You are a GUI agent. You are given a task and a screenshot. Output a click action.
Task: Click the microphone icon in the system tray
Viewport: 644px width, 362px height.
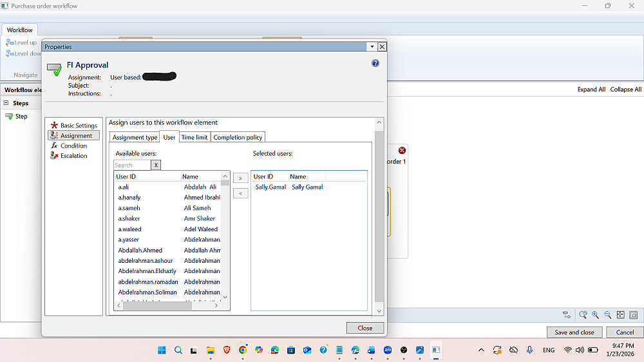pos(529,350)
